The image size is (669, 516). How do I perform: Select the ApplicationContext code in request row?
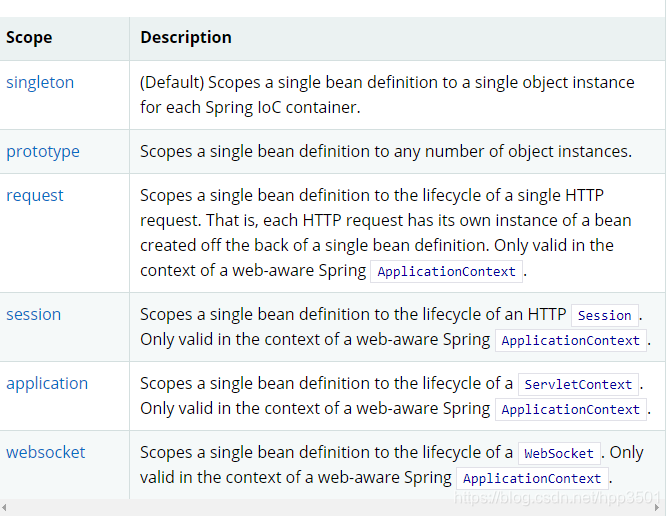tap(446, 271)
